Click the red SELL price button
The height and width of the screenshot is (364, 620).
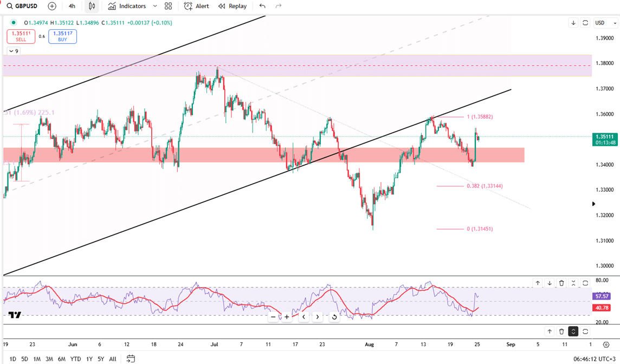tap(21, 36)
